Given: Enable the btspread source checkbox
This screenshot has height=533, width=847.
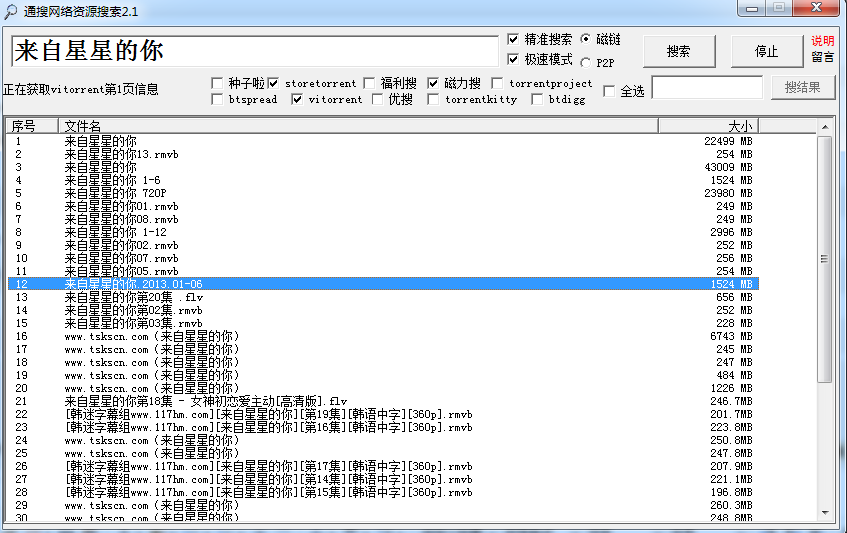Looking at the screenshot, I should point(217,99).
